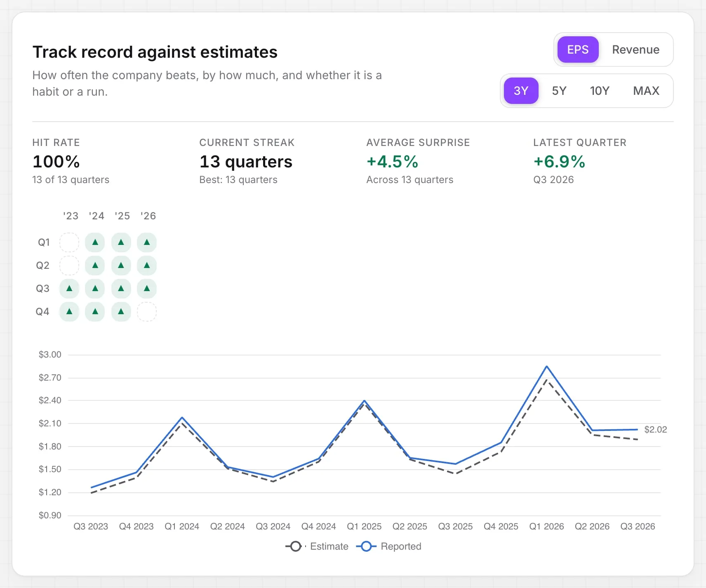Image resolution: width=706 pixels, height=588 pixels.
Task: Click the $2.02 end-of-line value label
Action: click(655, 429)
